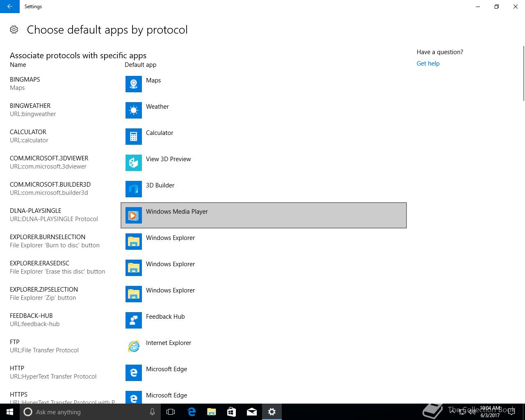Viewport: 525px width, 420px height.
Task: Click the Maps app icon for BINGMAPS
Action: pos(134,84)
